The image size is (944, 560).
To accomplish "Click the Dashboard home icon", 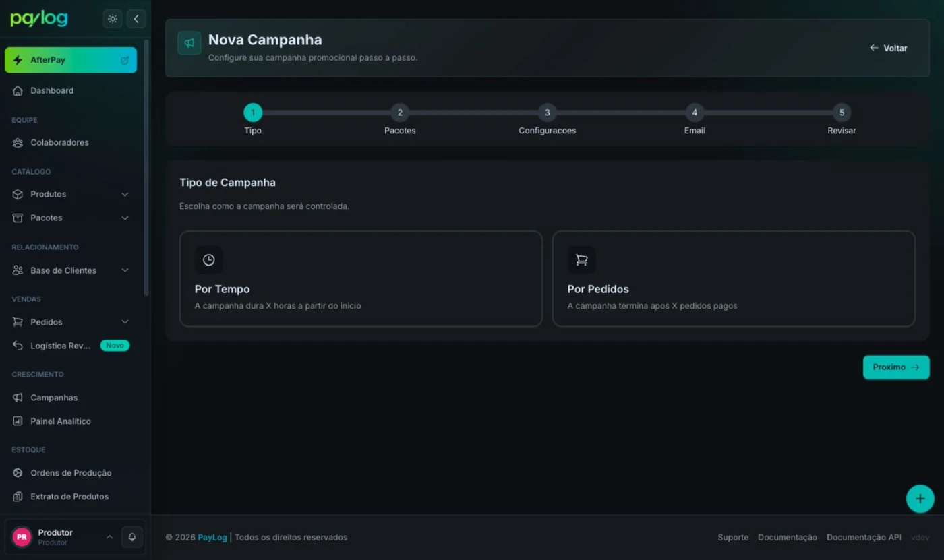I will pos(18,90).
